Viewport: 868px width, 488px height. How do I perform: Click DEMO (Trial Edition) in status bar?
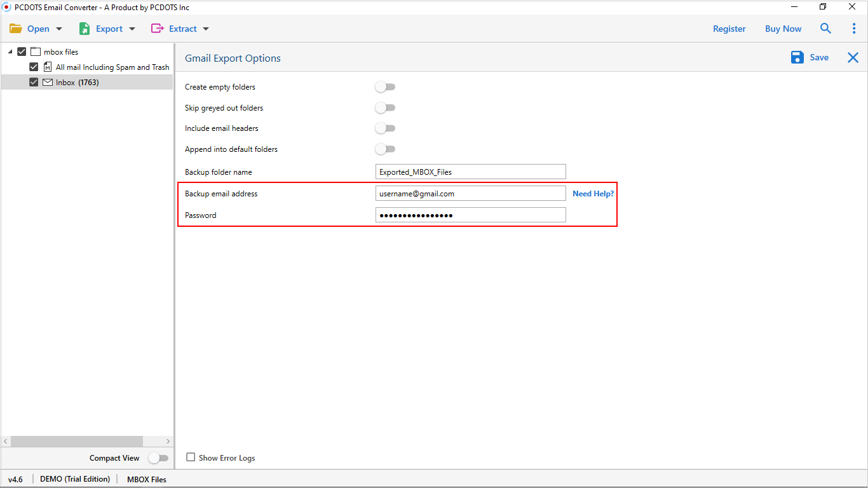[x=75, y=479]
